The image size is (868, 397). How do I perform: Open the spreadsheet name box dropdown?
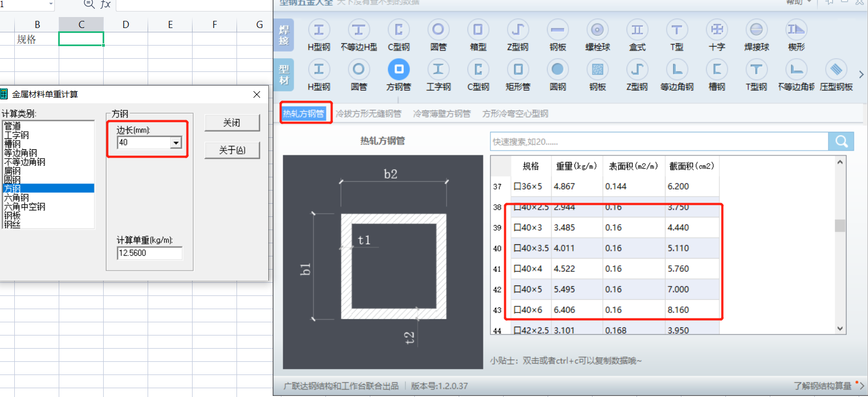pyautogui.click(x=51, y=4)
